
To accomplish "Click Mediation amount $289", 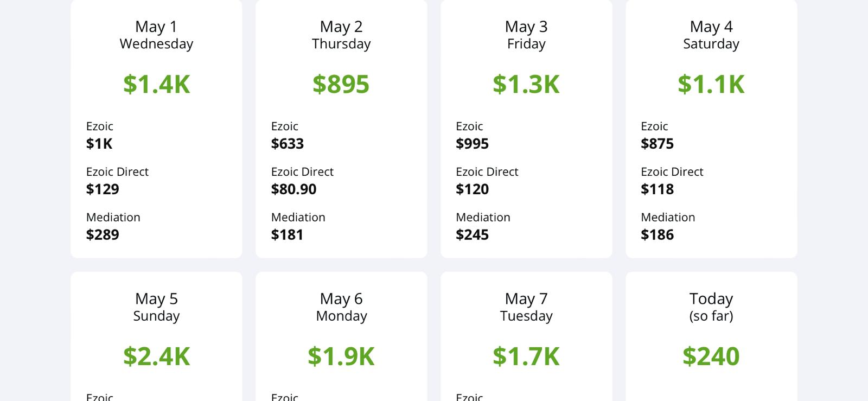I will 103,235.
